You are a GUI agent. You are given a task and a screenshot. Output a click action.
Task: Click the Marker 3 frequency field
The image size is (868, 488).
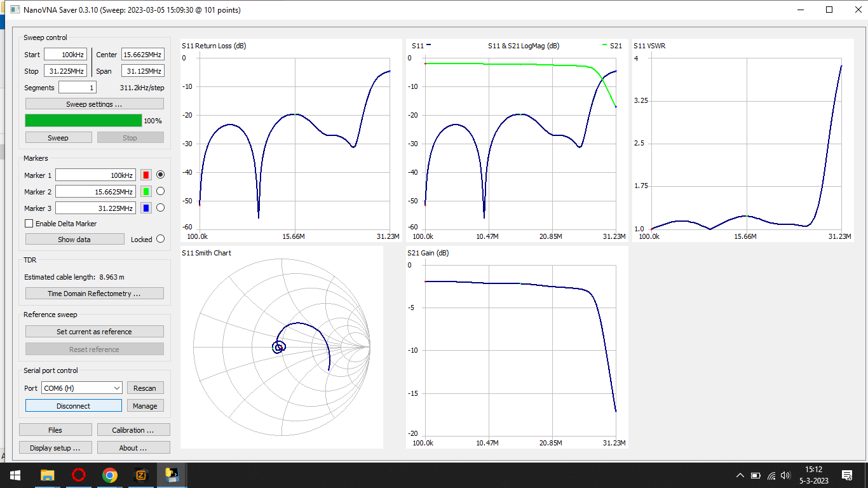(x=95, y=208)
